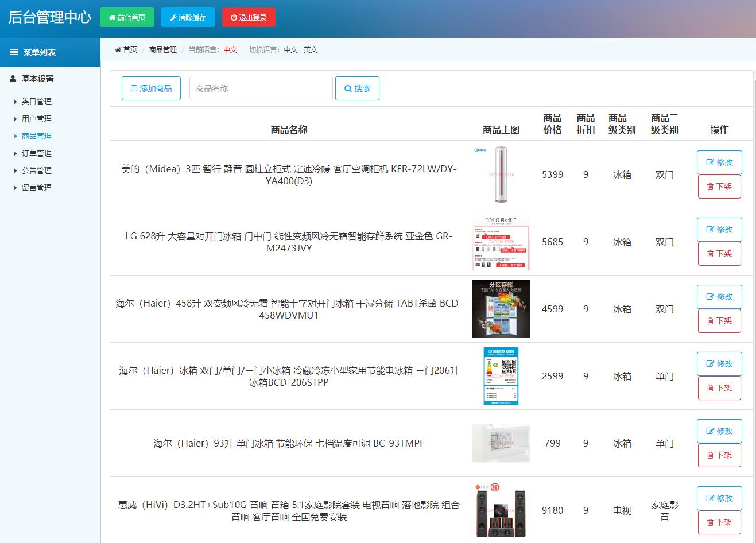
Task: Open 类目管理 in the sidebar
Action: pos(37,102)
